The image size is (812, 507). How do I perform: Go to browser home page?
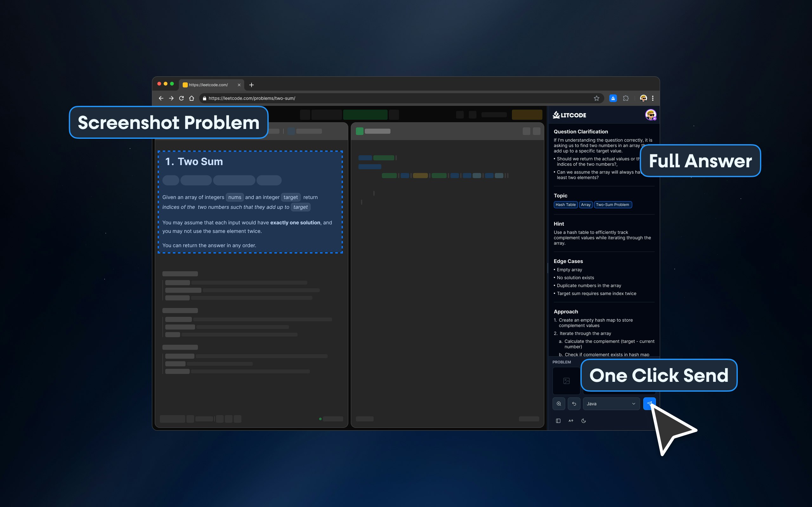pos(192,98)
